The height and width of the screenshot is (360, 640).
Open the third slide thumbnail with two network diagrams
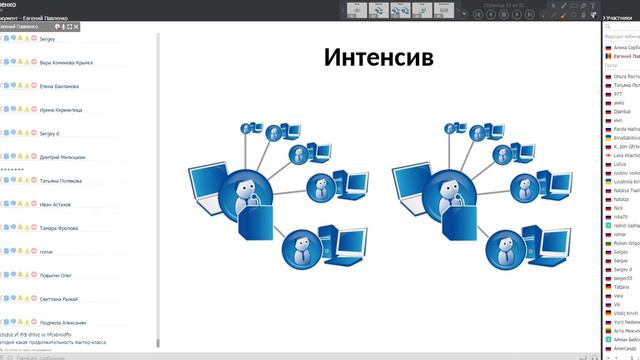pyautogui.click(x=400, y=10)
